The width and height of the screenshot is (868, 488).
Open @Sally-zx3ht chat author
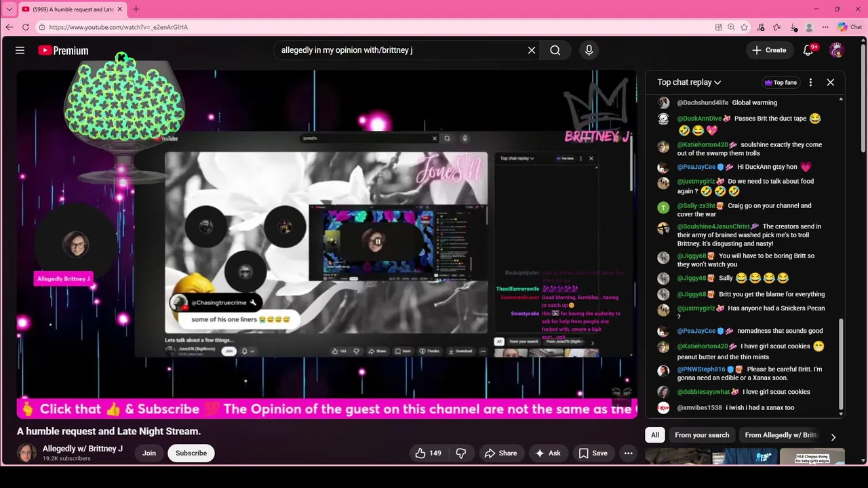(x=696, y=206)
